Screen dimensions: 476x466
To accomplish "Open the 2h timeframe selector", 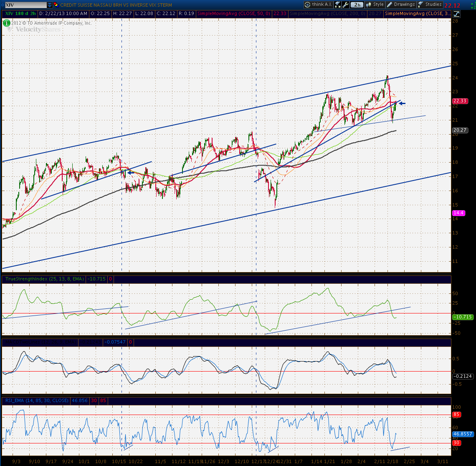I will (357, 5).
